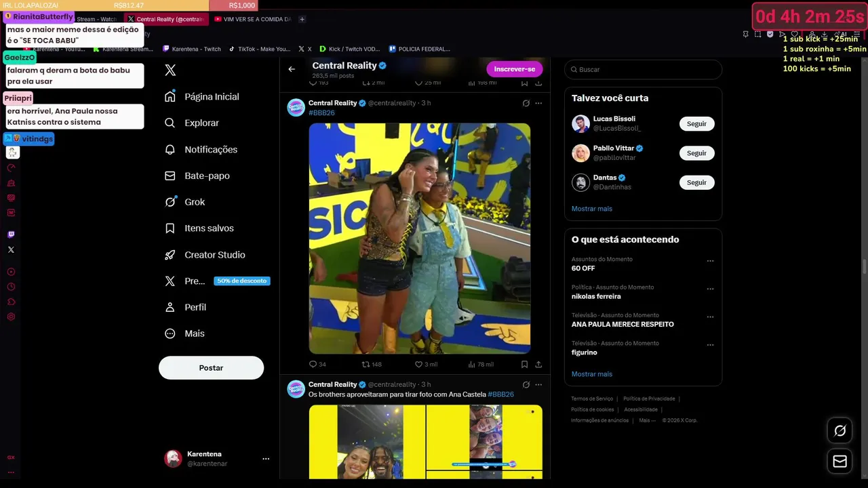Open more menu on first #BBB26 post
This screenshot has height=488, width=868.
pyautogui.click(x=538, y=103)
